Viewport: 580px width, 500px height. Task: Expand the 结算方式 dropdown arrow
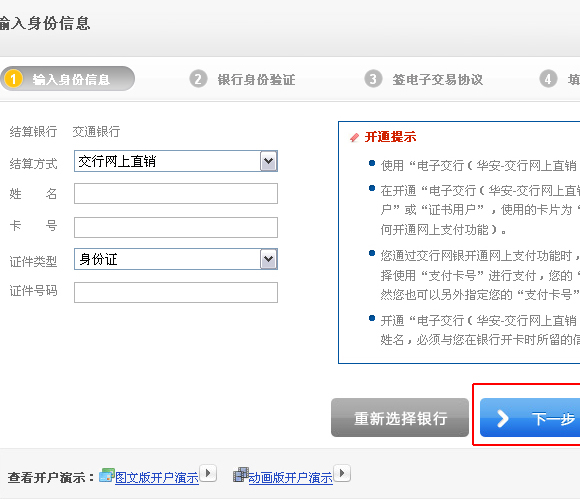(x=269, y=161)
